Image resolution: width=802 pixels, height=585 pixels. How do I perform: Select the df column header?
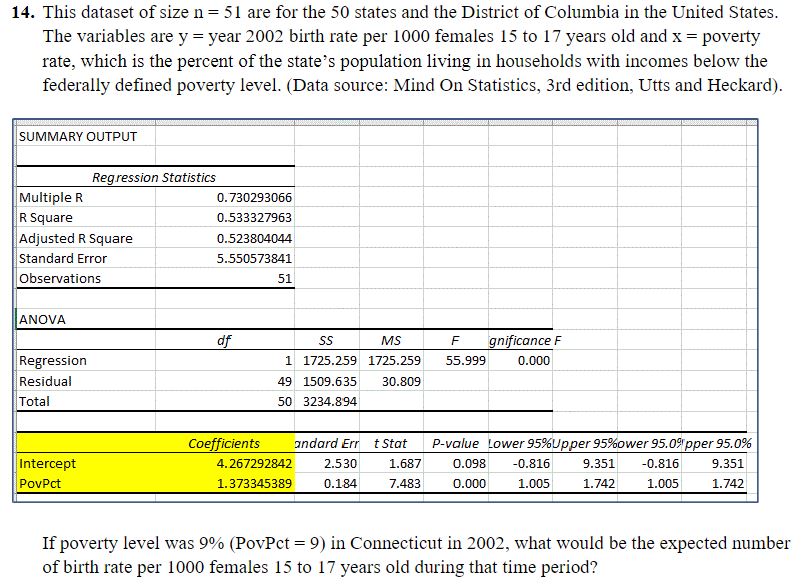224,340
